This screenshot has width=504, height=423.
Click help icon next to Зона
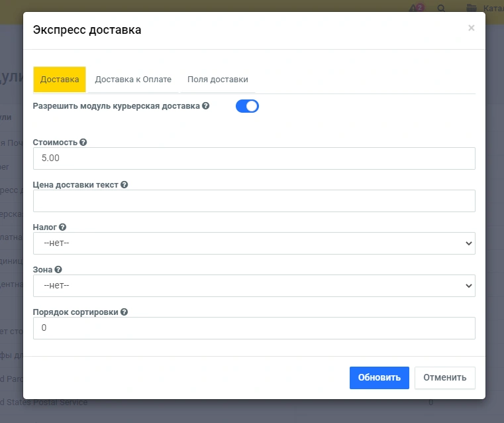58,270
